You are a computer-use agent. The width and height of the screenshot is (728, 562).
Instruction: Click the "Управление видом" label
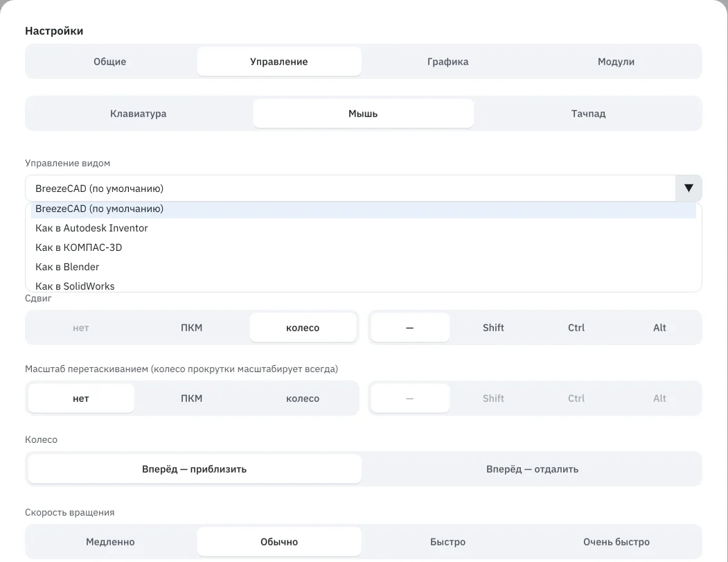pyautogui.click(x=67, y=163)
